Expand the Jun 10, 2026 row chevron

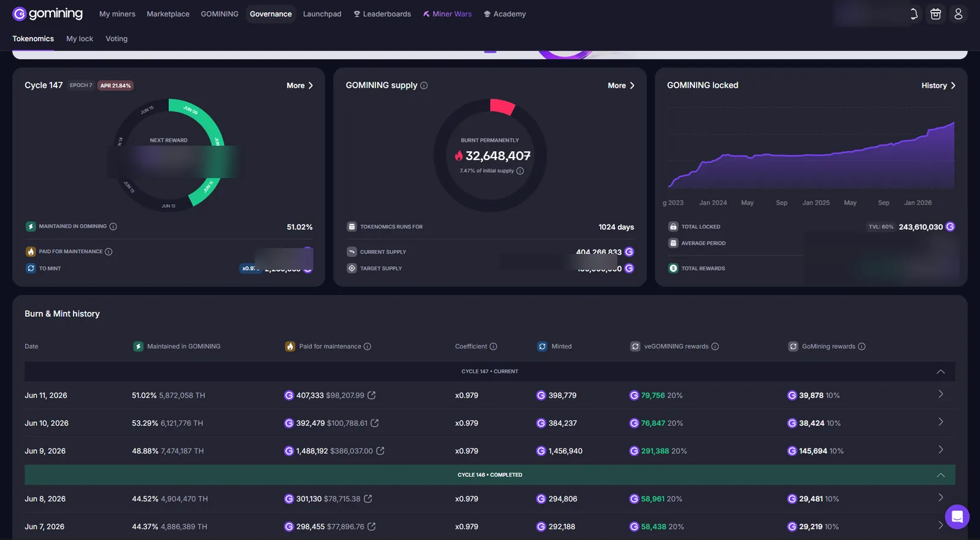941,422
